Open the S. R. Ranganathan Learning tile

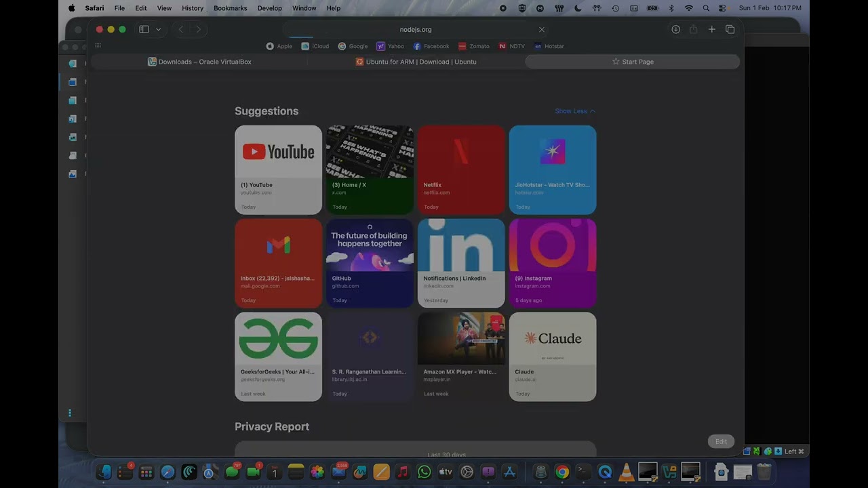pyautogui.click(x=370, y=357)
